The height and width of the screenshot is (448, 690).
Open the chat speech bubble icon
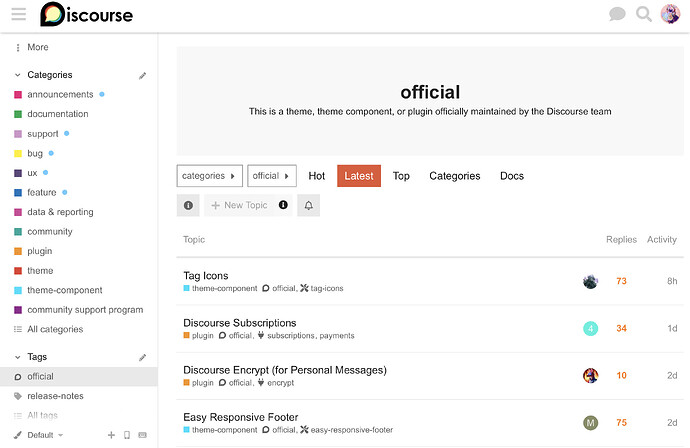pyautogui.click(x=617, y=14)
